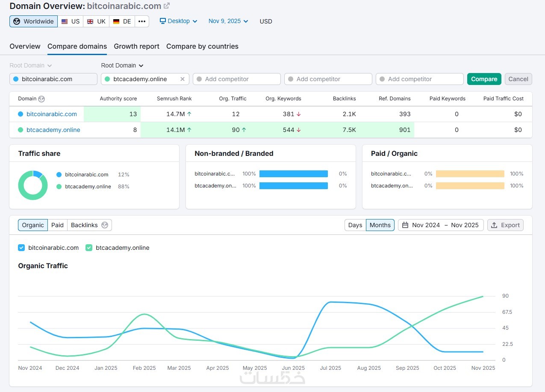Open external link icon beside bitcoinarabic.com title

pos(167,6)
